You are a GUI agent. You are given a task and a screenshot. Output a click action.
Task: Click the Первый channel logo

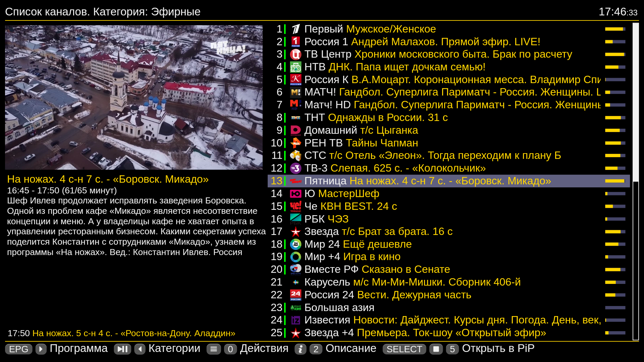[296, 29]
